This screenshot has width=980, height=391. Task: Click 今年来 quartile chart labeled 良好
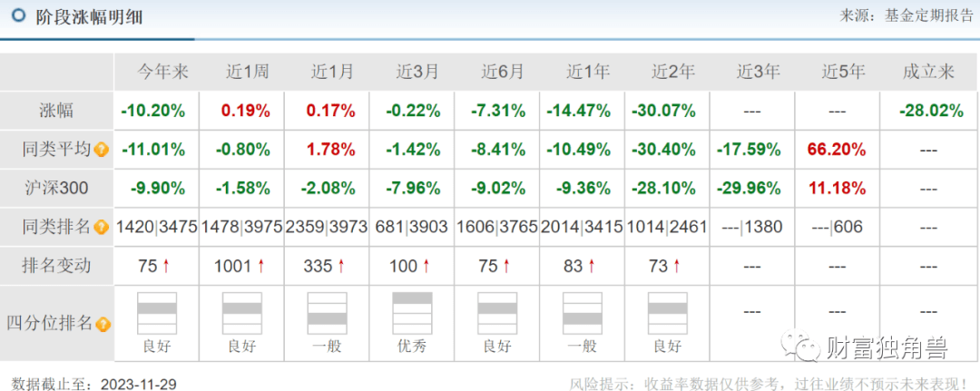pos(157,314)
